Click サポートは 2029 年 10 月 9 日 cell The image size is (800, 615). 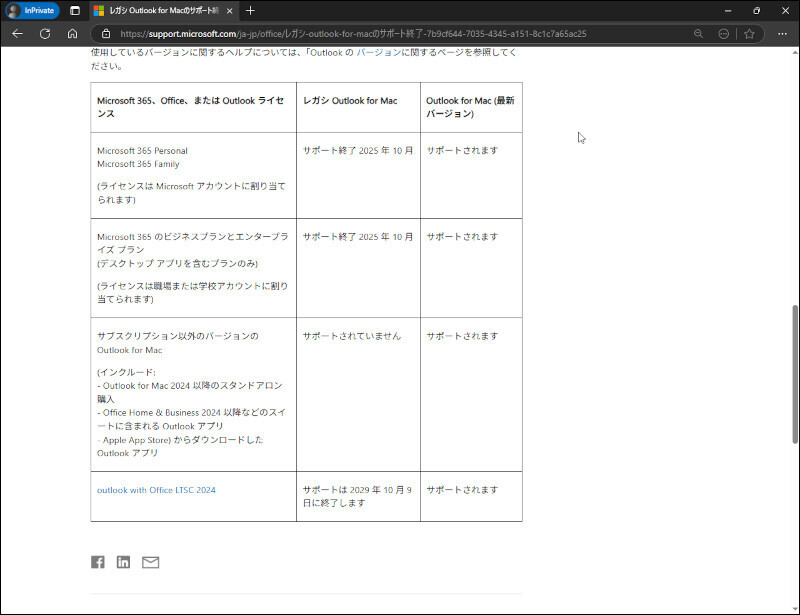(357, 496)
